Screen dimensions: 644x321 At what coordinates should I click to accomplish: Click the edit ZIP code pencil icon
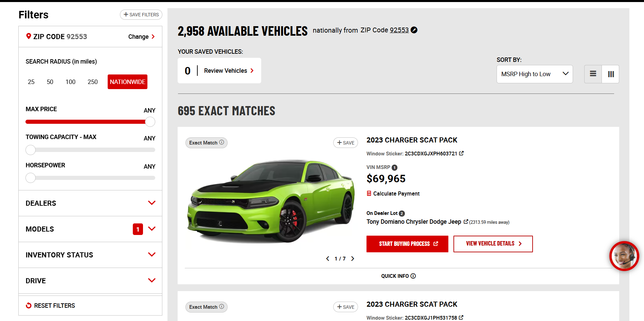click(x=414, y=30)
